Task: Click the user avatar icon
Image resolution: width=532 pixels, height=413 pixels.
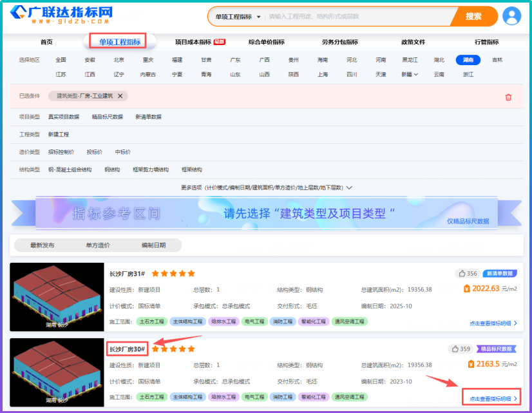Action: point(511,16)
